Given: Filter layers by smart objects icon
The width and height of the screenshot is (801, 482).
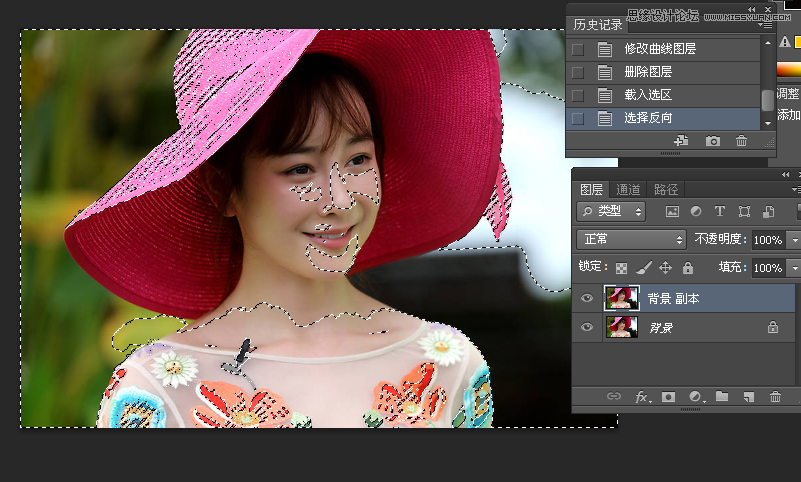Looking at the screenshot, I should click(768, 211).
